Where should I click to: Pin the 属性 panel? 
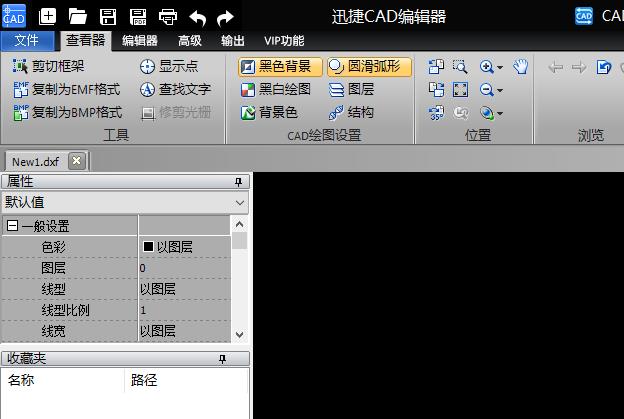pyautogui.click(x=238, y=182)
